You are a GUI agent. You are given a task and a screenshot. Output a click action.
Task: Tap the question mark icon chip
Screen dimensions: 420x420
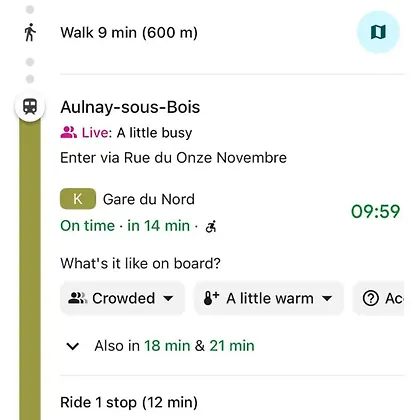(x=370, y=298)
